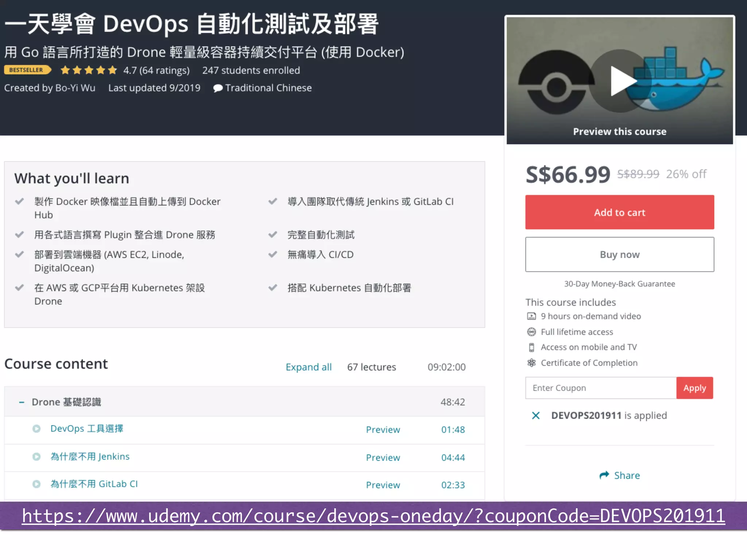Click play icon beside 為什麼不用 Jenkins
Screen dimensions: 747x560
coord(36,457)
